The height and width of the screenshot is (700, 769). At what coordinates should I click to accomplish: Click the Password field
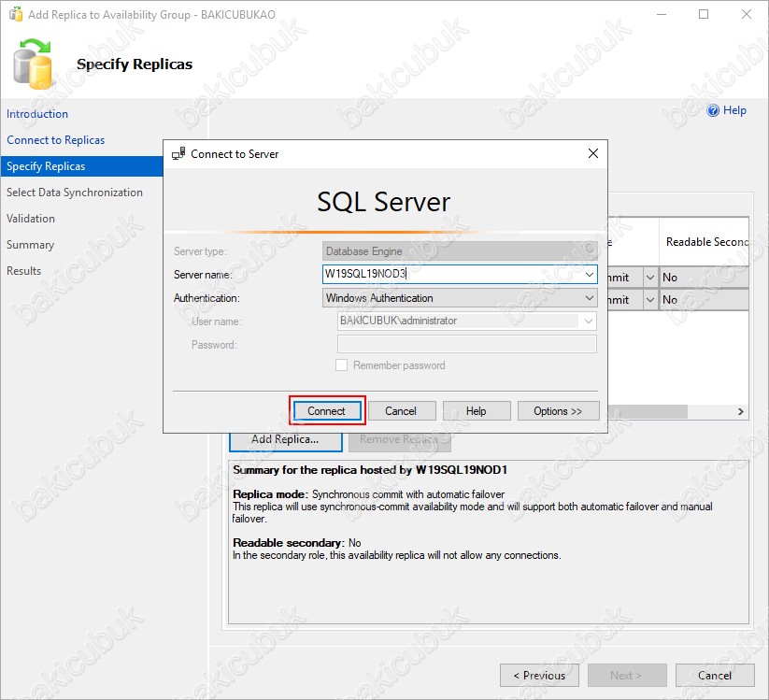click(467, 344)
